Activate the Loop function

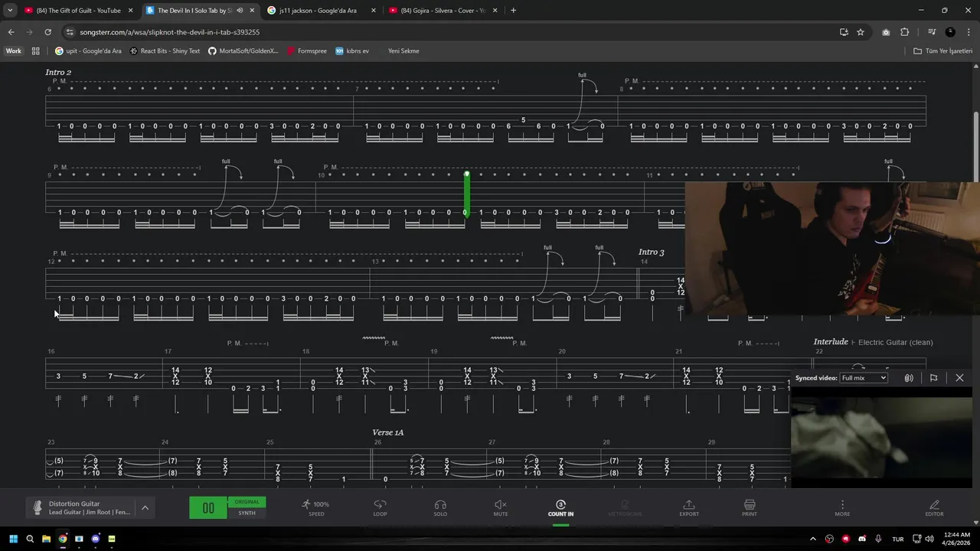[380, 508]
